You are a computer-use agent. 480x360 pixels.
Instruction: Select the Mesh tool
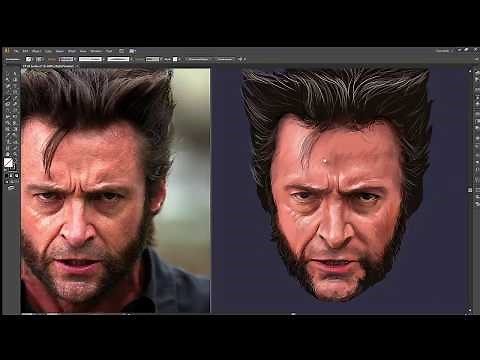[7, 129]
